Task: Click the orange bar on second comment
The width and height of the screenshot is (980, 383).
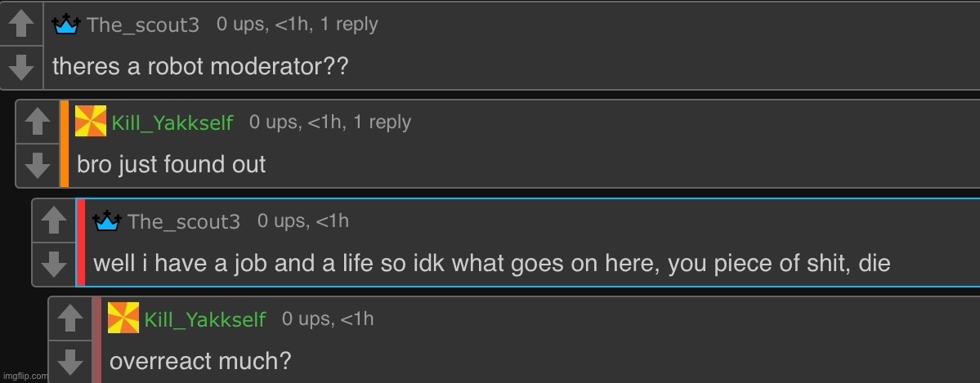Action: click(65, 144)
